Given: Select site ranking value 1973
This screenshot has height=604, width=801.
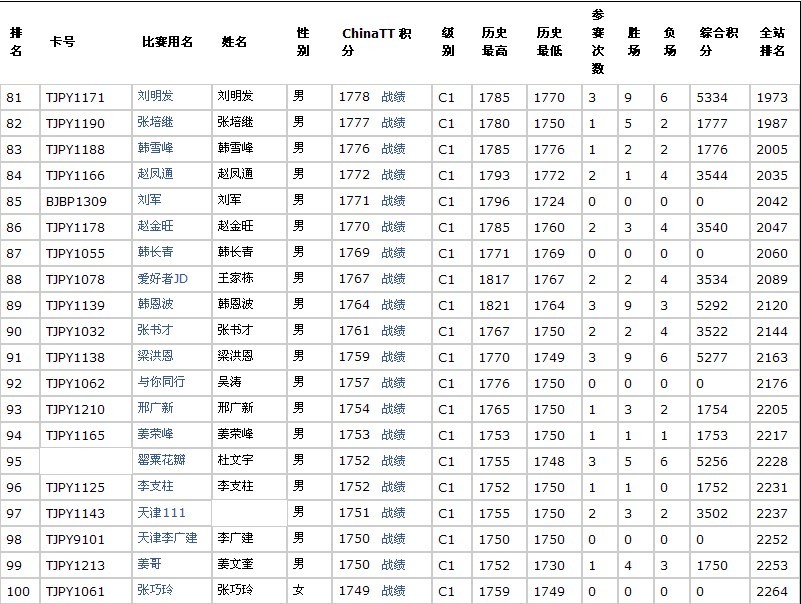Looking at the screenshot, I should [x=772, y=98].
